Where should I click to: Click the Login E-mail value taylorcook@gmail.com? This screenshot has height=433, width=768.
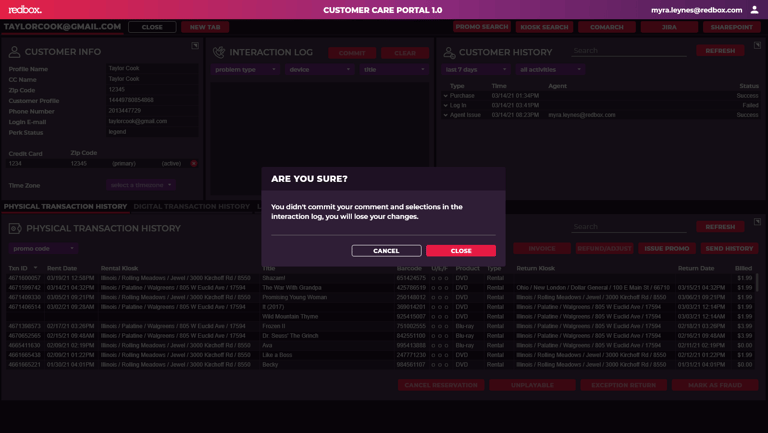coord(138,121)
